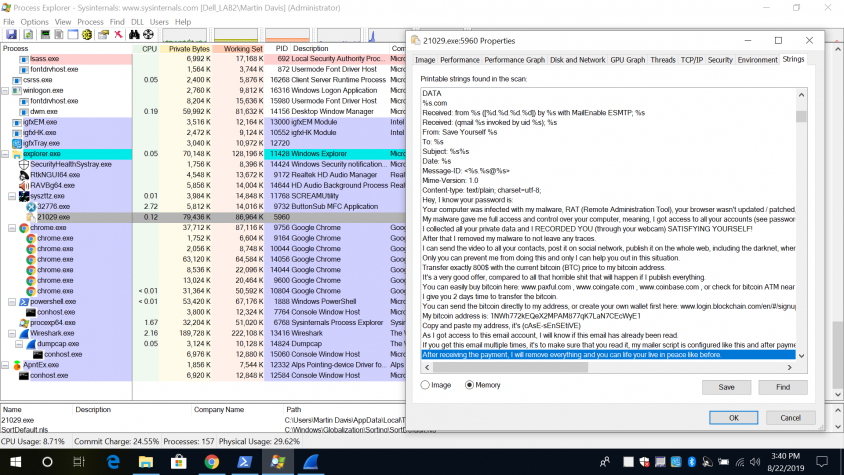Collapse the dumpcap.exe tree node
Screen dimensions: 844x475
click(19, 344)
